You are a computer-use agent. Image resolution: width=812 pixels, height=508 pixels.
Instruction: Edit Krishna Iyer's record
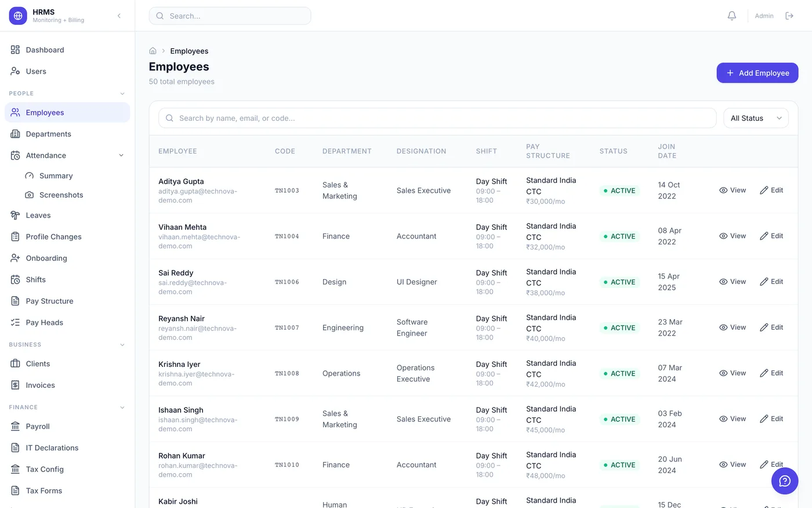772,373
